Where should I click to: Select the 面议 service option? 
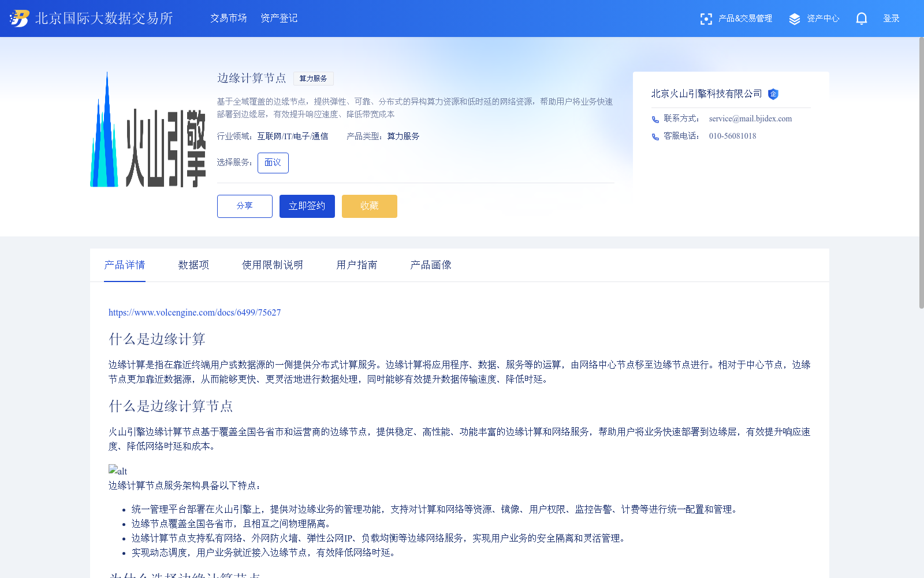273,163
